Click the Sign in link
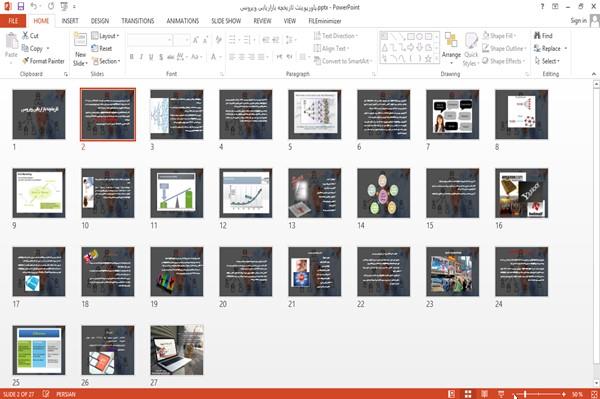 578,21
